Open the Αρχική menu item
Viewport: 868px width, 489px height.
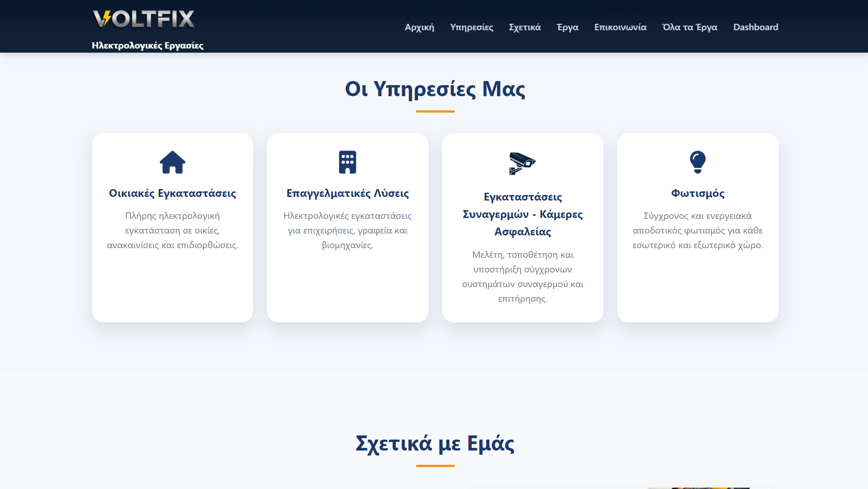[x=419, y=27]
